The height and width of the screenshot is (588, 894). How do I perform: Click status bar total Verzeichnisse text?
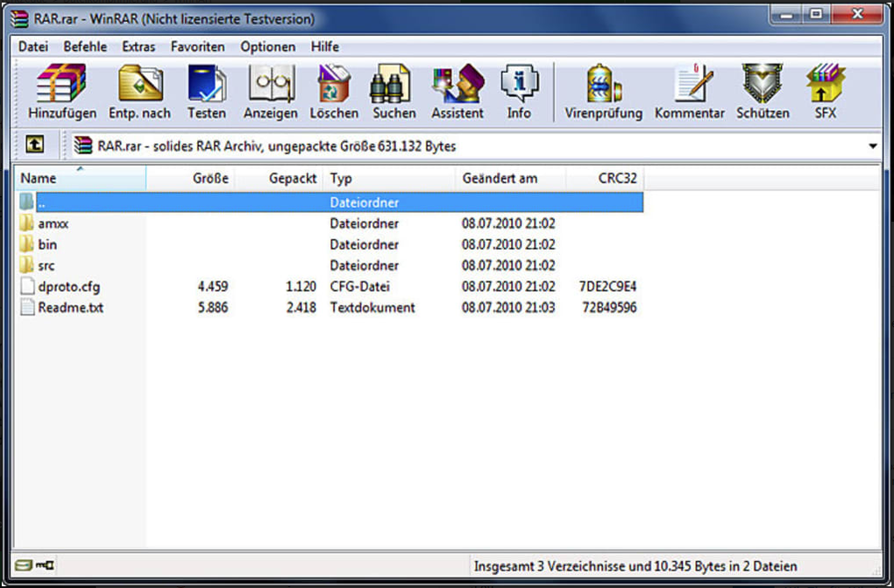point(635,566)
